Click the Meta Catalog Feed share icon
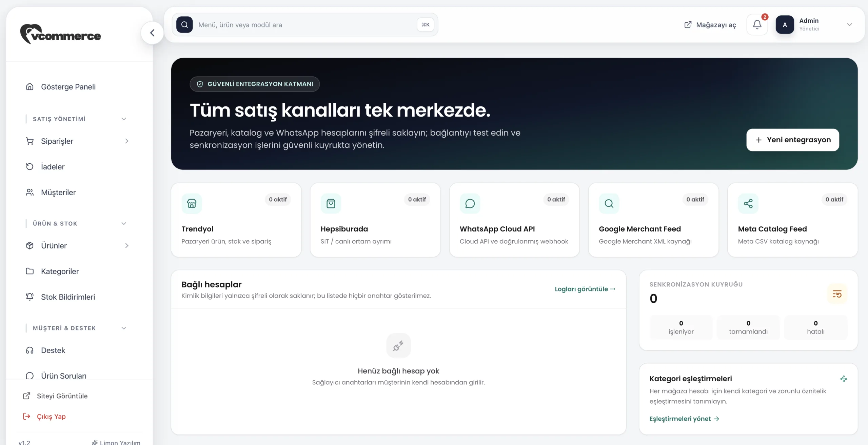This screenshot has height=445, width=868. coord(748,203)
